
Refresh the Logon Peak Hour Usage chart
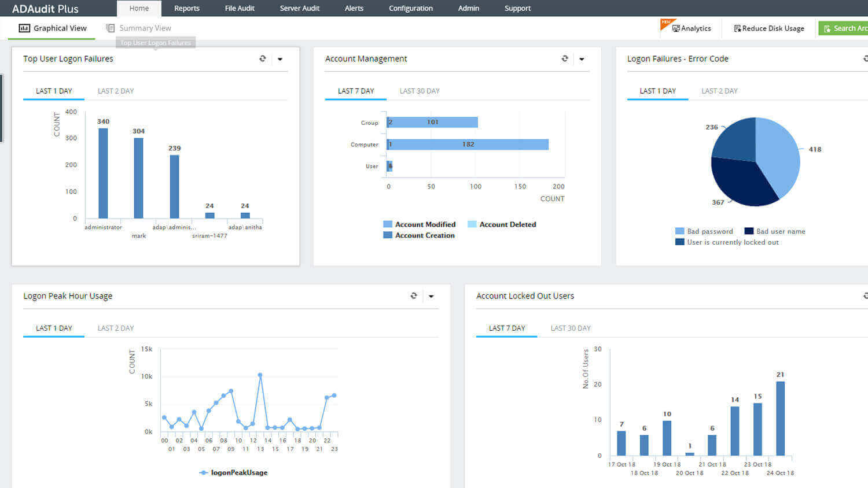click(x=414, y=295)
